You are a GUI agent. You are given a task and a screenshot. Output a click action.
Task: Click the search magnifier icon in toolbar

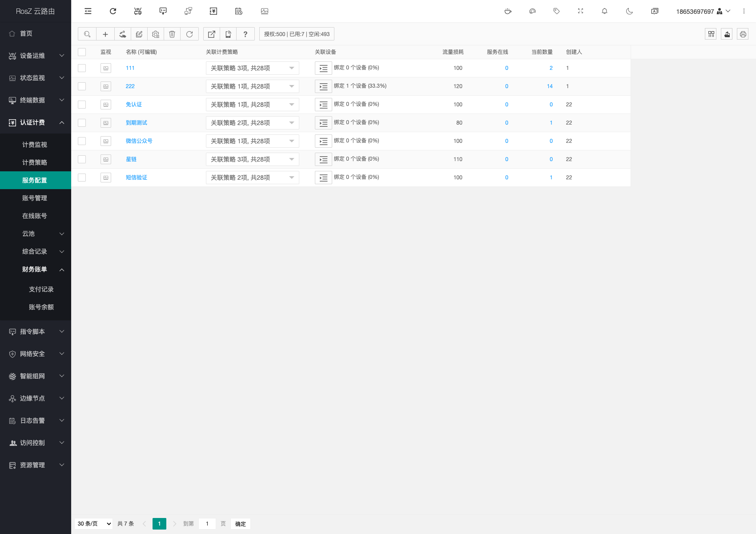[x=87, y=34]
